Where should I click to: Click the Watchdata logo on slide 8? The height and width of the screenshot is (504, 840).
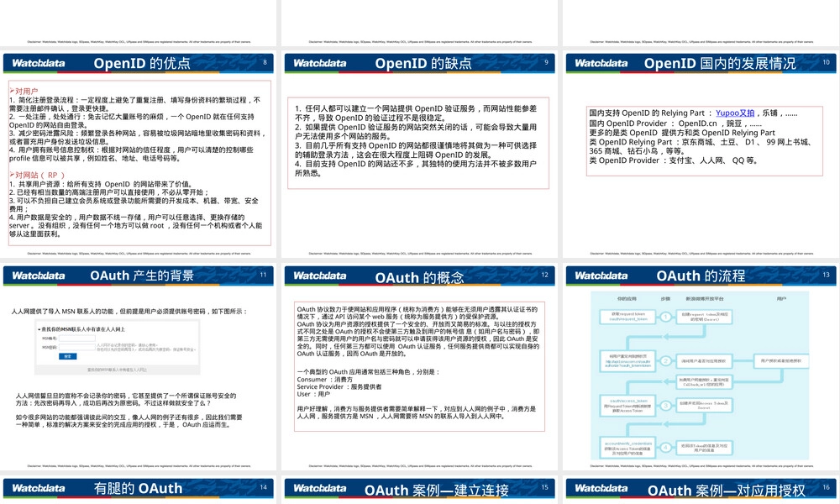coord(39,63)
